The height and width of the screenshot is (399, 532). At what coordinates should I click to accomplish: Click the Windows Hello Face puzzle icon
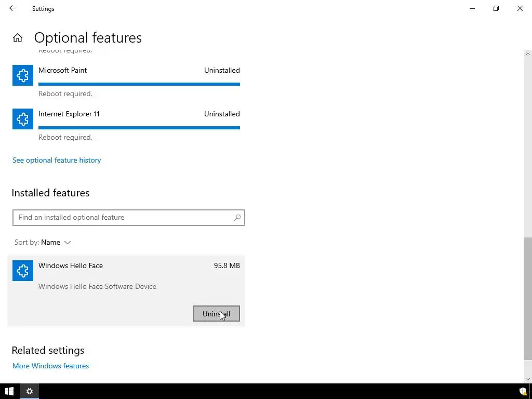pos(23,270)
